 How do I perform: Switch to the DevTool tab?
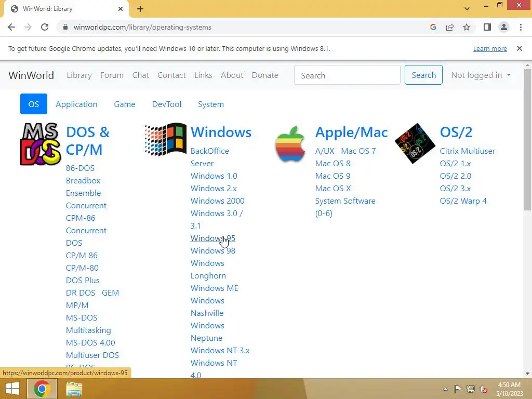(167, 104)
